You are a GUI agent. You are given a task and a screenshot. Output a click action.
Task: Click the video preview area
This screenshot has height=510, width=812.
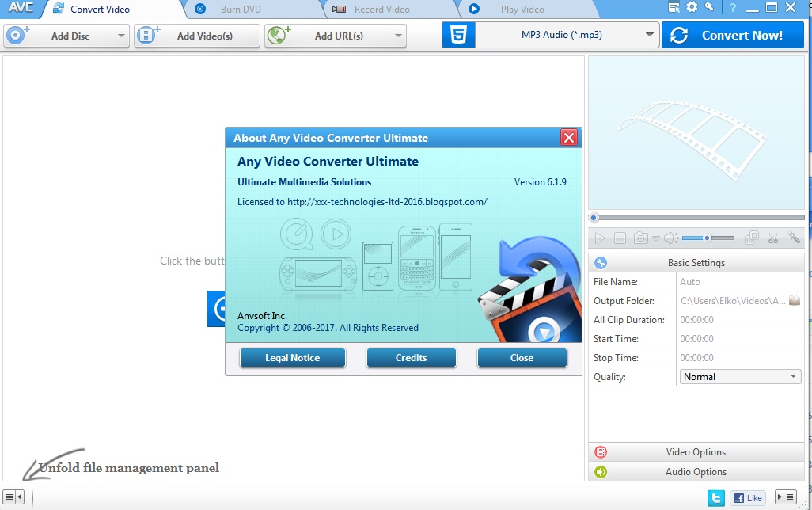click(696, 133)
